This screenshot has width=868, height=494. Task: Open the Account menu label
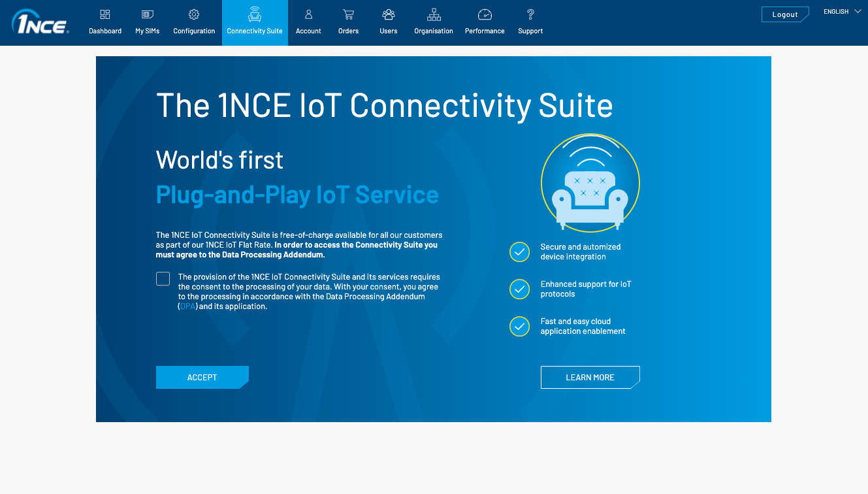308,31
